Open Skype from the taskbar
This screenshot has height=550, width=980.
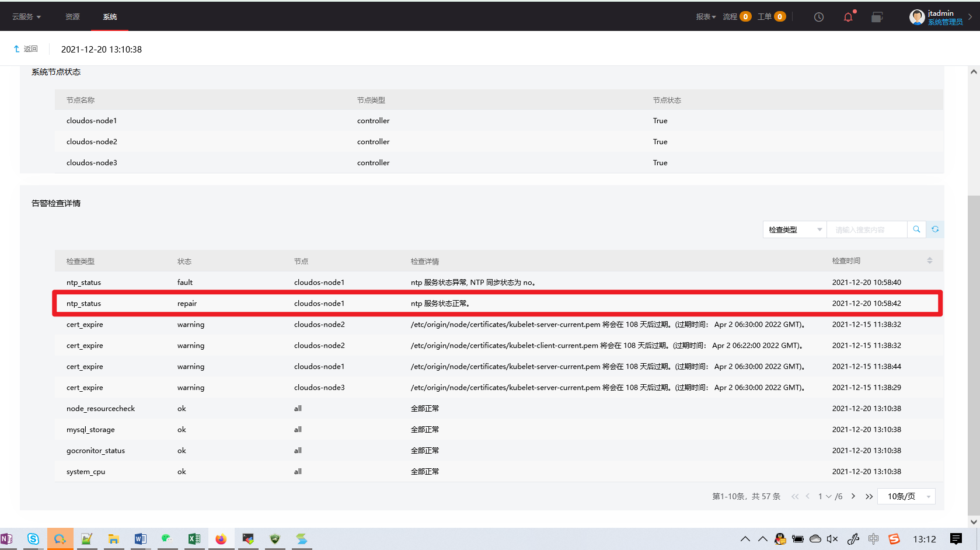[x=33, y=539]
